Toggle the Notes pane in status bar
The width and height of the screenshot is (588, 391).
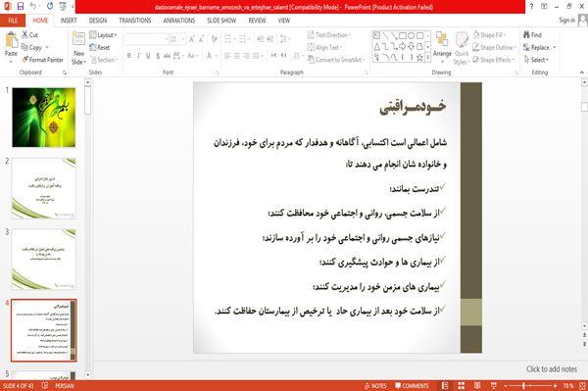click(375, 386)
